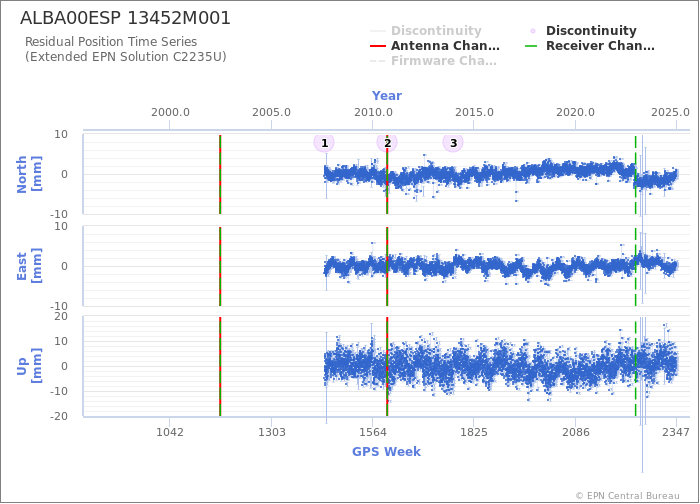Click the GPS week 1042 tick label
The image size is (700, 504).
170,432
